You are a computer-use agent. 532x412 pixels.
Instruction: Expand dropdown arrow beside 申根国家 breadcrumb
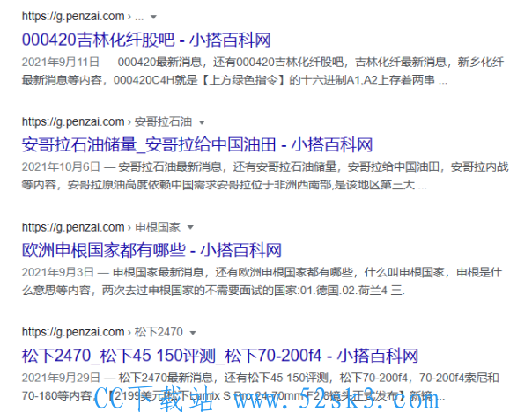point(190,227)
